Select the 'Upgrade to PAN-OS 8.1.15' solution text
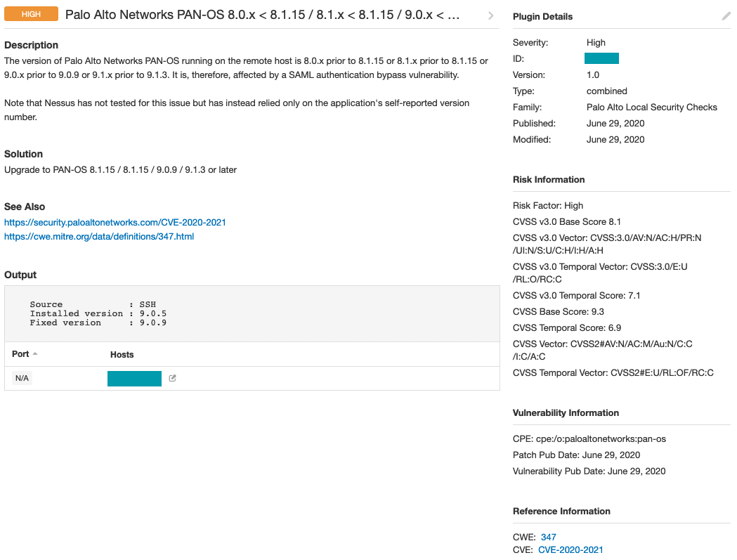Viewport: 737px width, 560px height. tap(120, 170)
